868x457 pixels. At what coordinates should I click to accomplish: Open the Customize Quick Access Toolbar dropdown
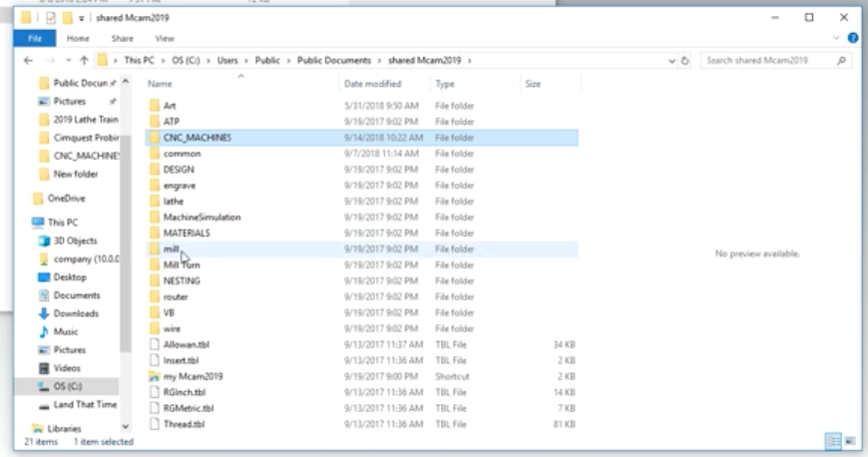(82, 18)
